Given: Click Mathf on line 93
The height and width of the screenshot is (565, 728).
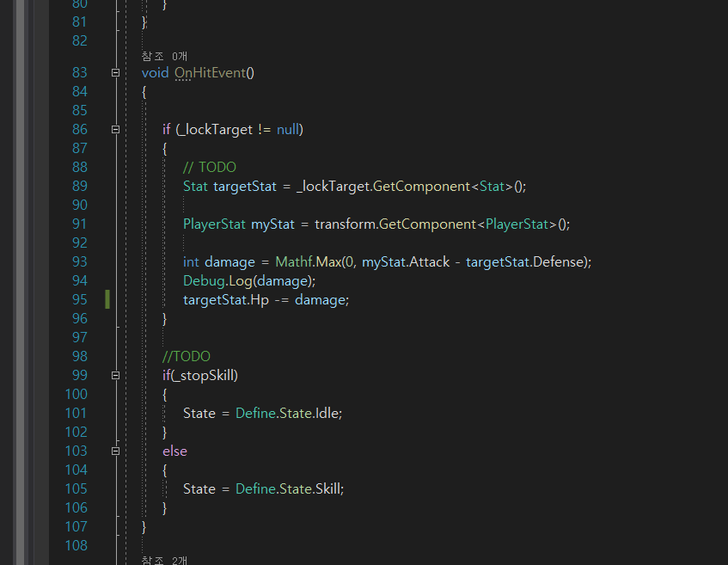Looking at the screenshot, I should [x=294, y=262].
